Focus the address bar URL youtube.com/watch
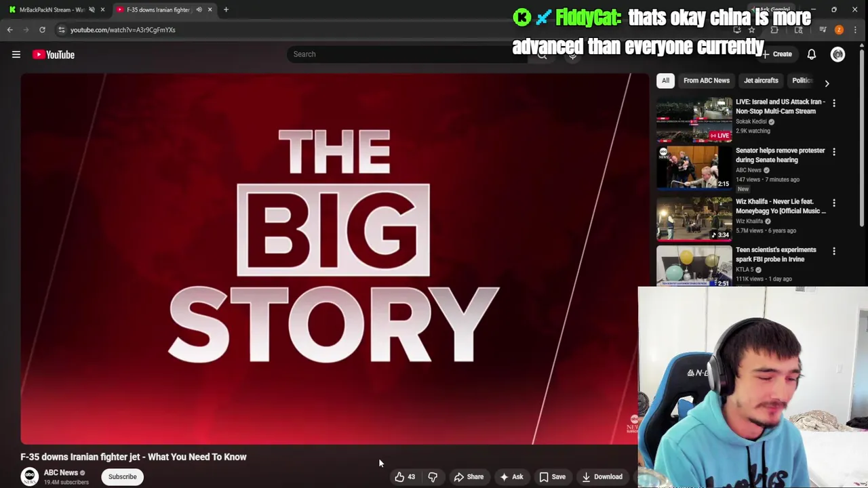Screen dimensions: 868x488 pos(123,30)
